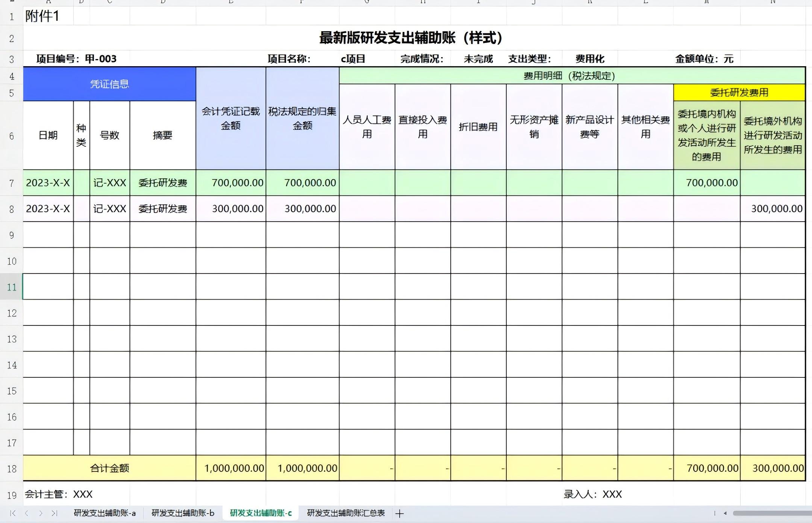This screenshot has height=523, width=812.
Task: Click the 300,000.00 cell under 委托境外机构
Action: pyautogui.click(x=773, y=209)
